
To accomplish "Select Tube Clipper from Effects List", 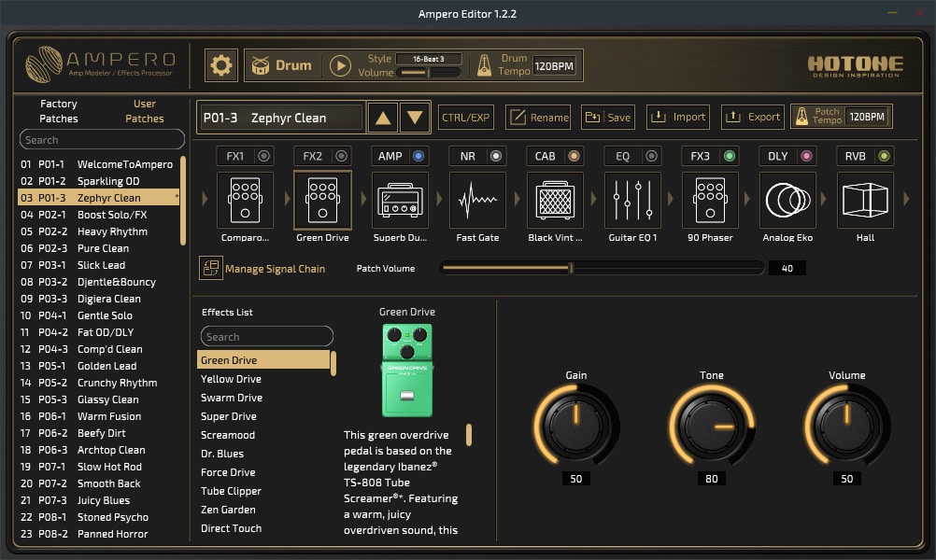I will [x=263, y=492].
